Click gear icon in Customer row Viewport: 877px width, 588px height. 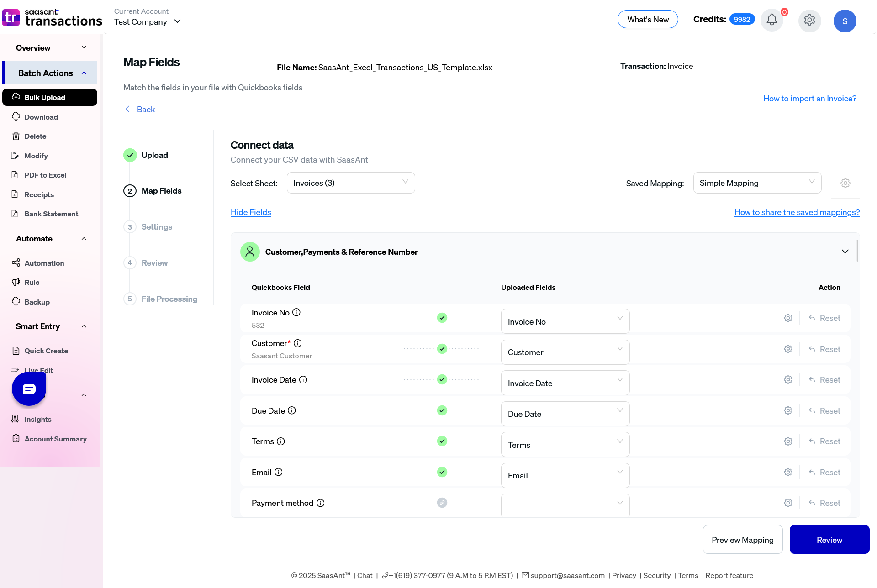pyautogui.click(x=788, y=349)
